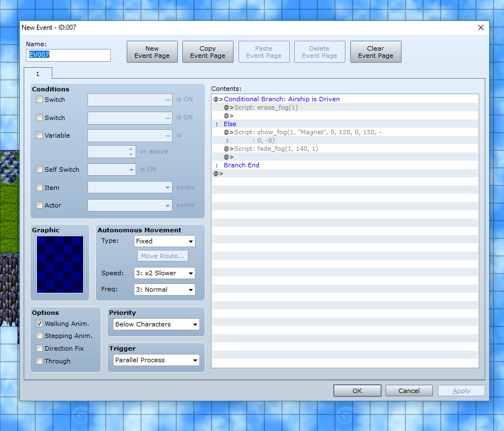
Task: Toggle the Variable condition checkbox
Action: [x=39, y=135]
